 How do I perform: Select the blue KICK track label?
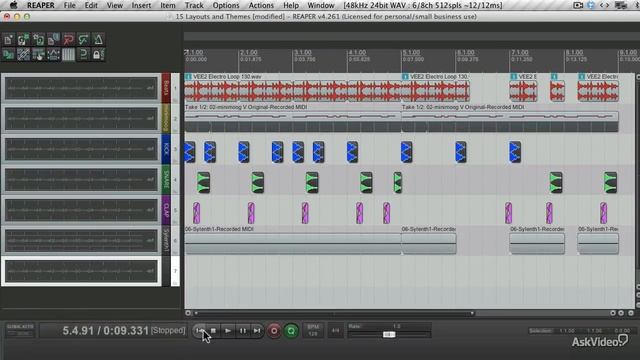click(166, 149)
